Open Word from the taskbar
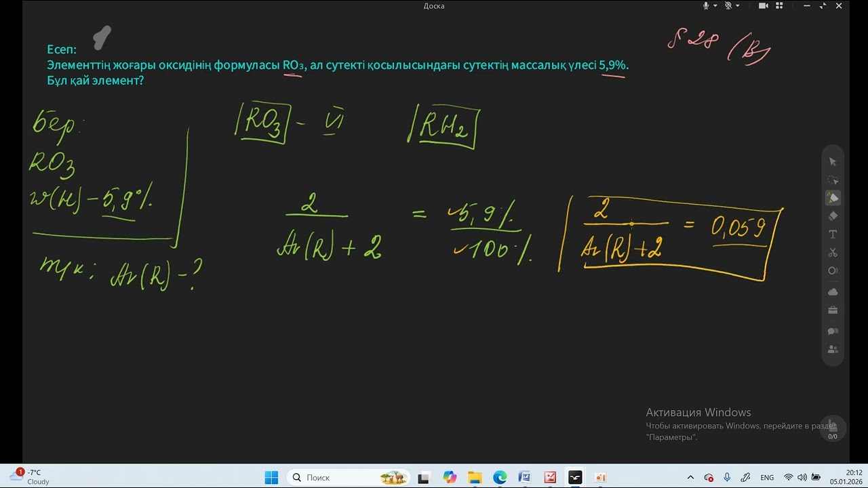868x488 pixels. pyautogui.click(x=525, y=477)
